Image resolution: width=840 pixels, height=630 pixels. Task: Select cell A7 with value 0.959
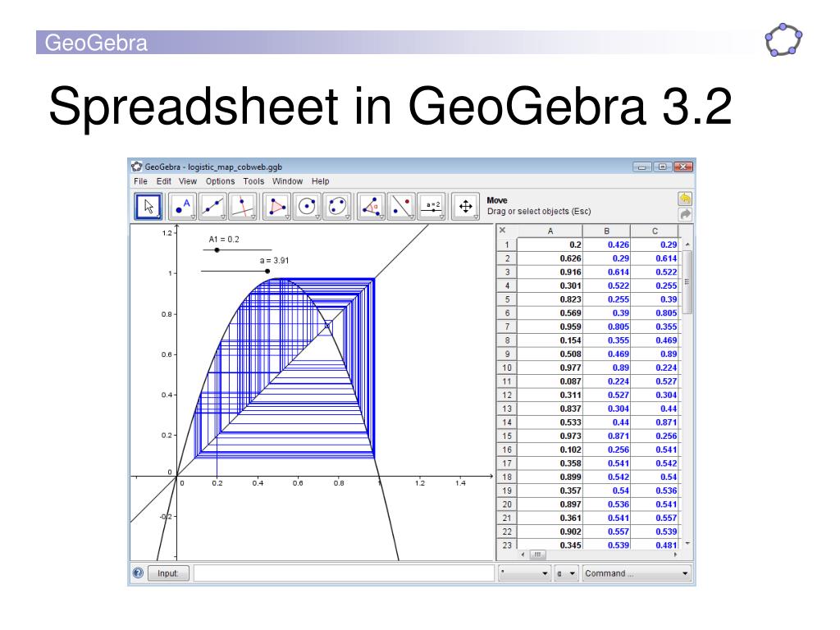pyautogui.click(x=550, y=326)
